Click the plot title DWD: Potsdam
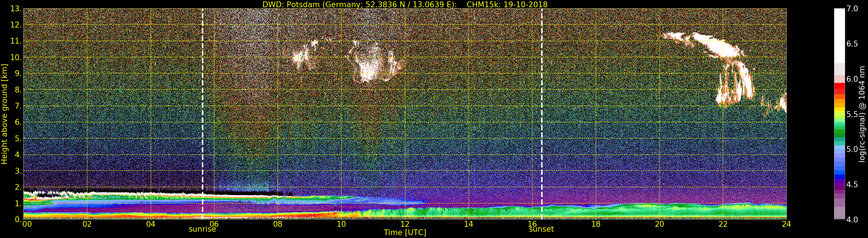This screenshot has height=238, width=868. [291, 4]
